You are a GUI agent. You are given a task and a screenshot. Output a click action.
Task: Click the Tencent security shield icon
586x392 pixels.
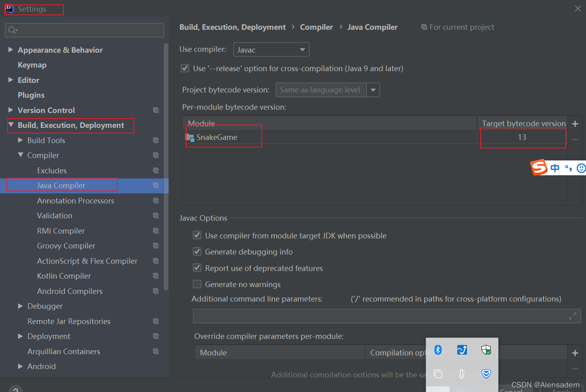coord(486,374)
